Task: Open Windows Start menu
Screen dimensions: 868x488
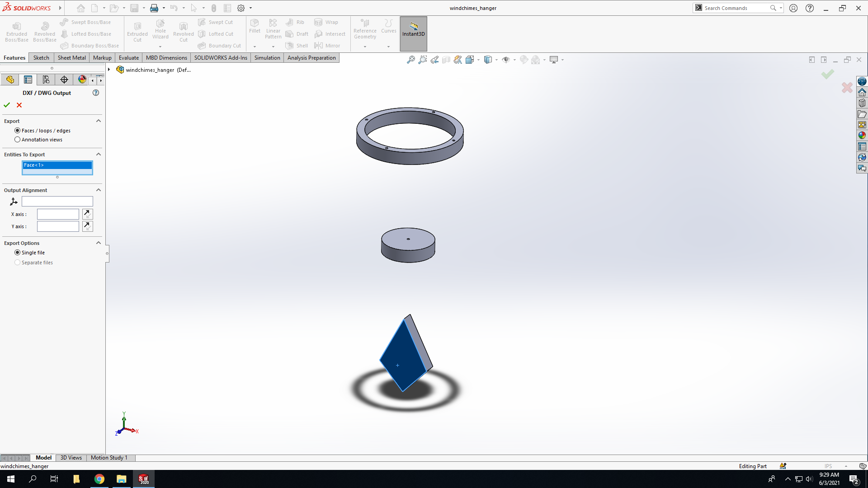Action: tap(11, 479)
